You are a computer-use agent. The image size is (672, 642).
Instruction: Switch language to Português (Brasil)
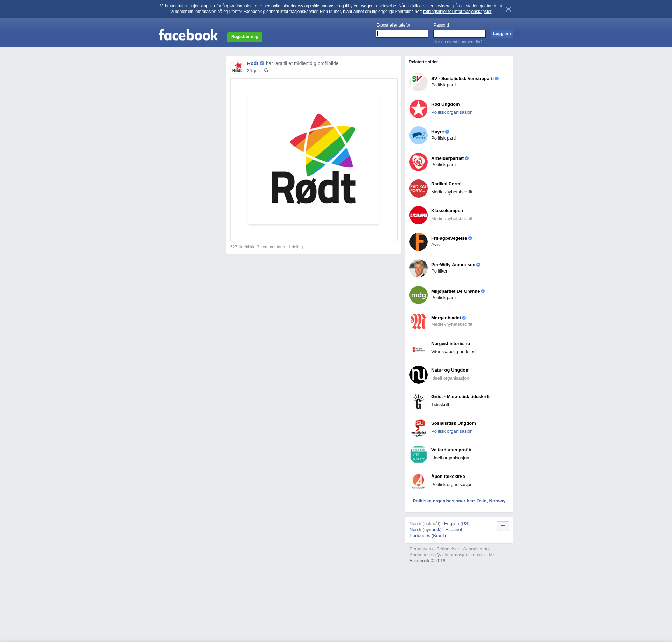pyautogui.click(x=428, y=536)
